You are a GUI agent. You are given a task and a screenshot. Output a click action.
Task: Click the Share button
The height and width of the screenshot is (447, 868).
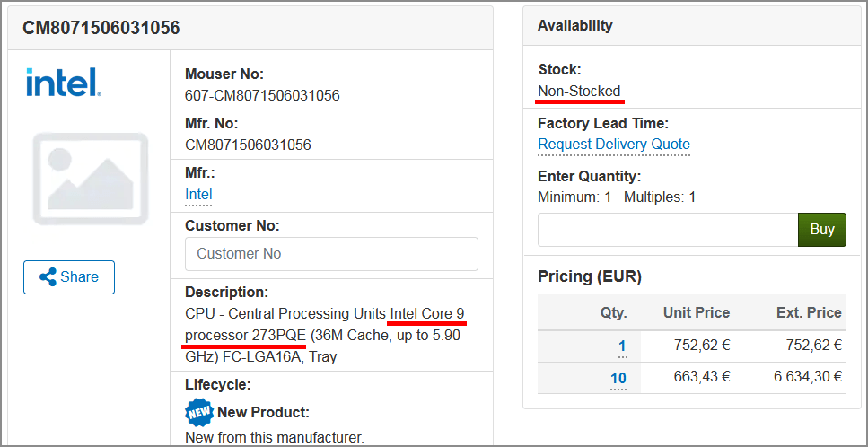click(69, 277)
